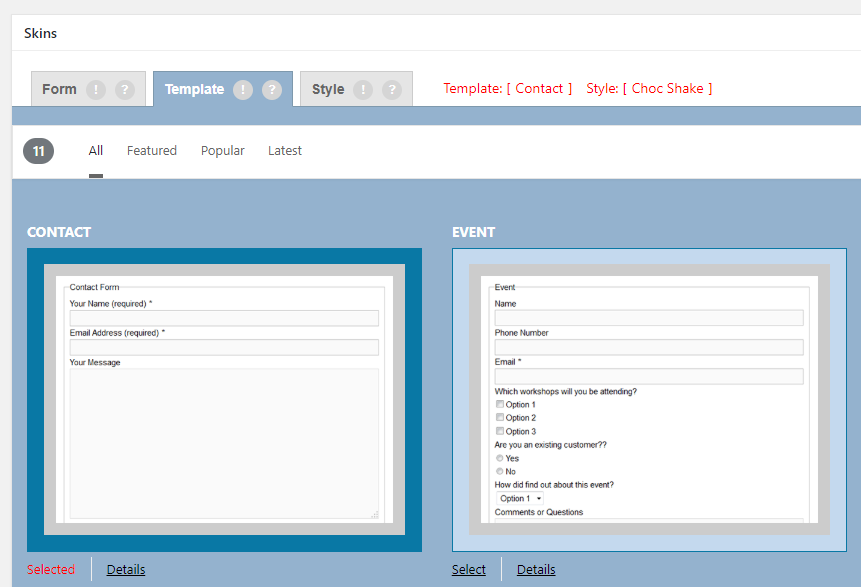Tick Option 1 checkbox in Event preview
861x587 pixels.
point(500,405)
